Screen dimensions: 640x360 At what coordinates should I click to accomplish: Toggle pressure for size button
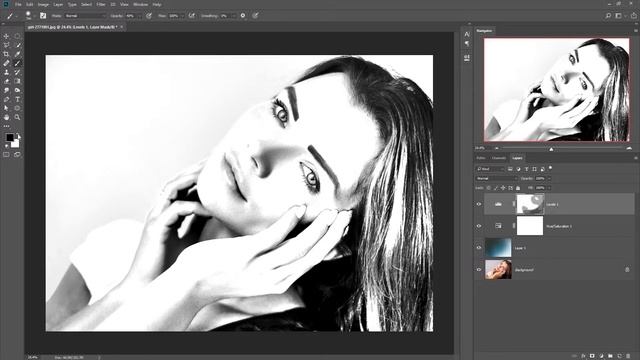[256, 16]
